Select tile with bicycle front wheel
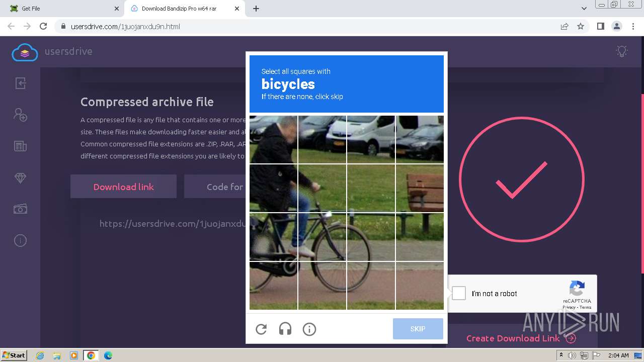 [x=322, y=237]
